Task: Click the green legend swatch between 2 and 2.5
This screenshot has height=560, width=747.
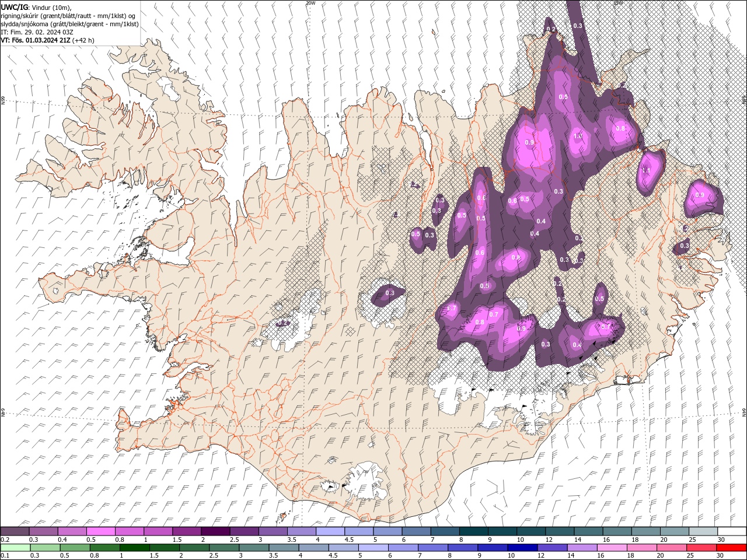Action: coord(194,548)
